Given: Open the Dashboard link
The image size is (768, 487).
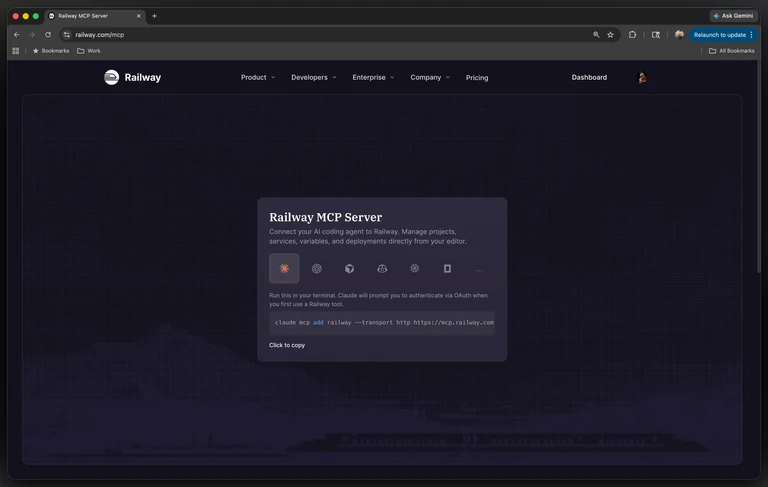Looking at the screenshot, I should (x=589, y=77).
